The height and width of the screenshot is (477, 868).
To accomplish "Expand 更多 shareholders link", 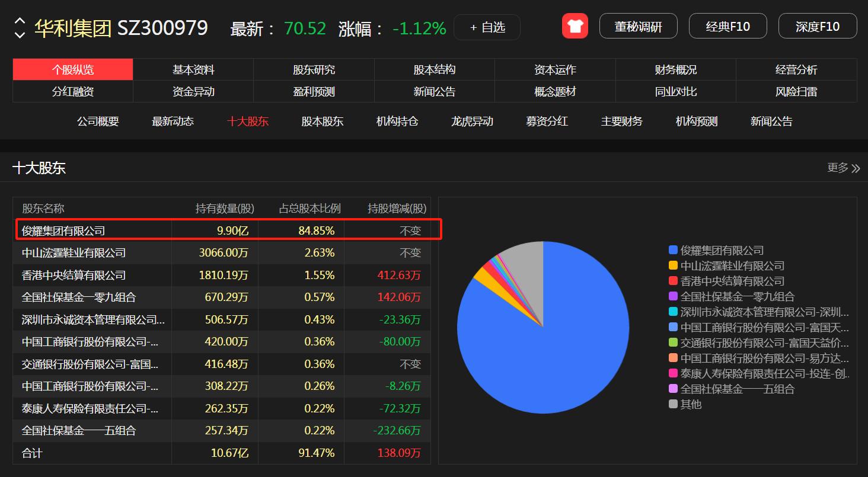I will pyautogui.click(x=843, y=168).
